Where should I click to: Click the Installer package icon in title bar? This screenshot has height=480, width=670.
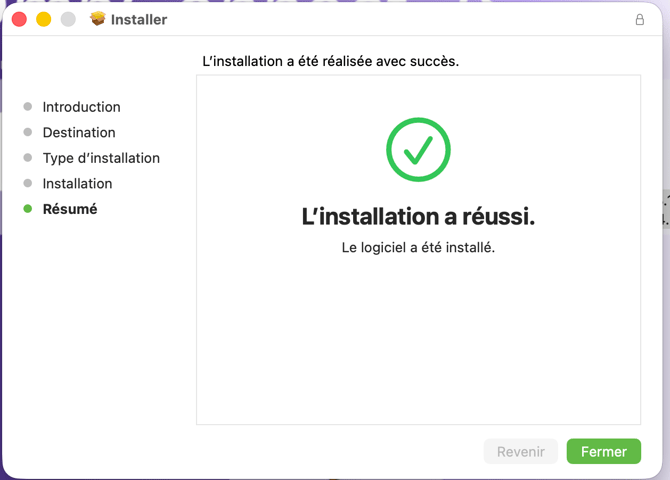click(x=97, y=19)
